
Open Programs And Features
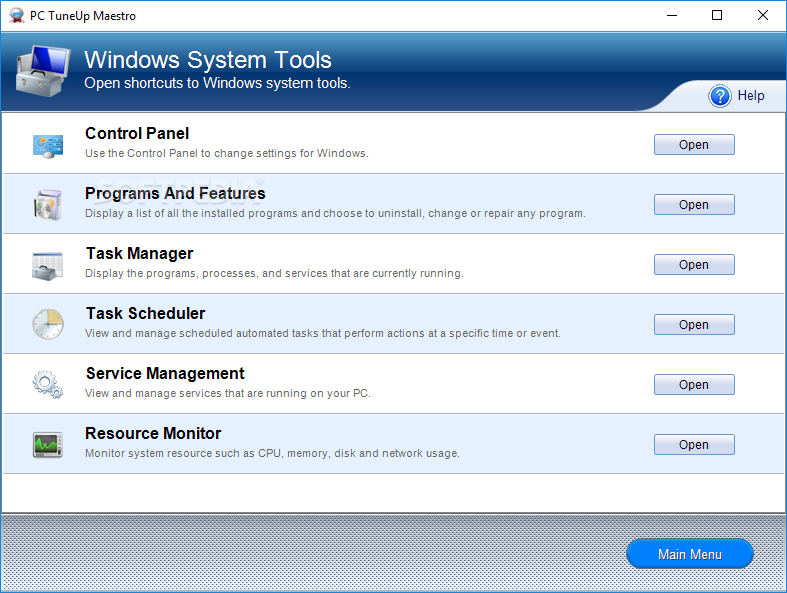click(694, 205)
